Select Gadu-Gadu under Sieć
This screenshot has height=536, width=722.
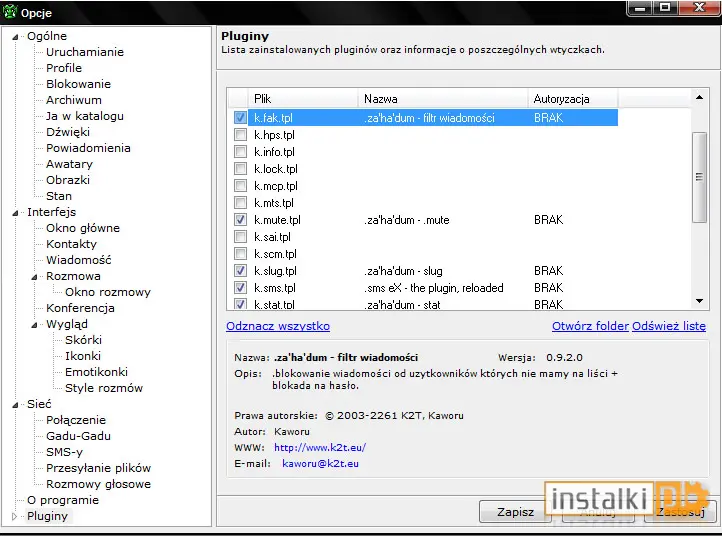(78, 436)
